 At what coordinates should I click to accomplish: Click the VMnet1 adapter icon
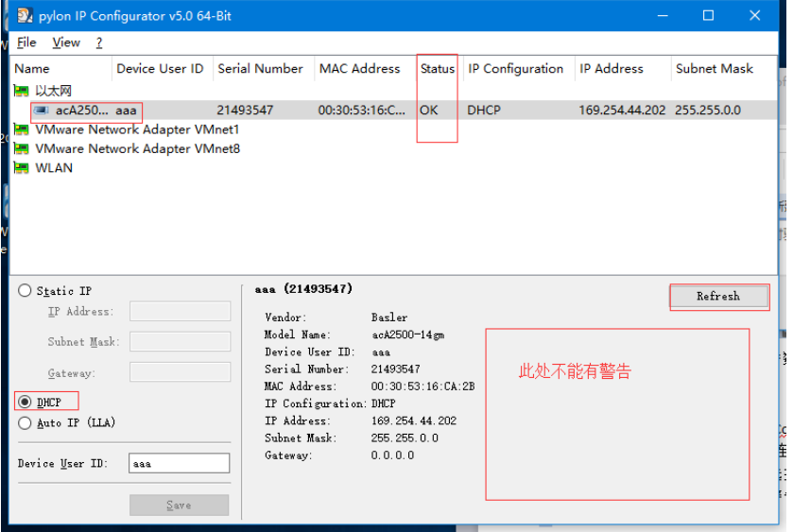point(21,129)
